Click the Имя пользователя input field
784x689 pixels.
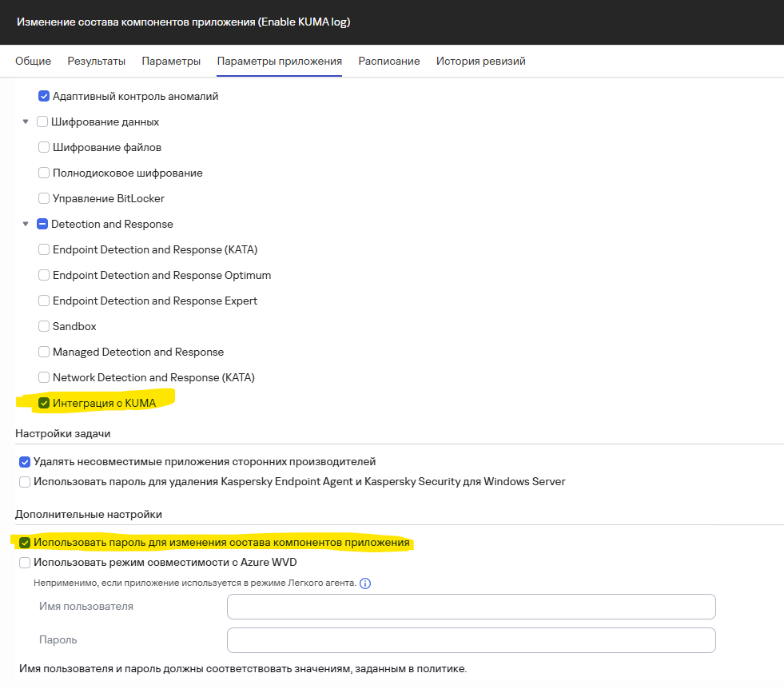471,607
